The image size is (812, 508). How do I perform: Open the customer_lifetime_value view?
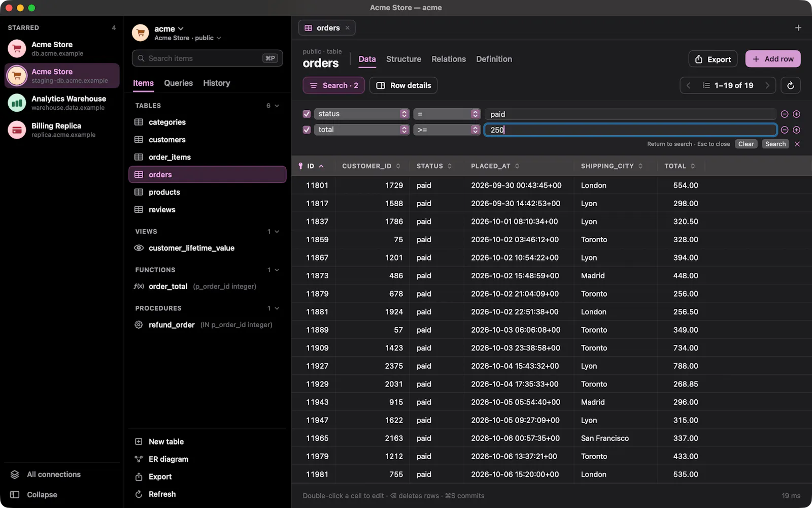click(207, 248)
